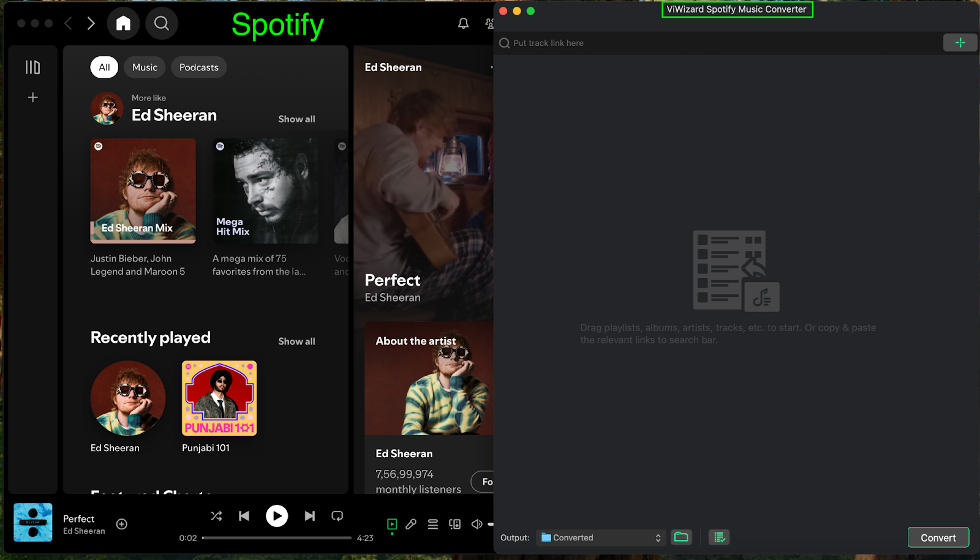The image size is (980, 560).
Task: Open the Spotify search icon
Action: [162, 23]
